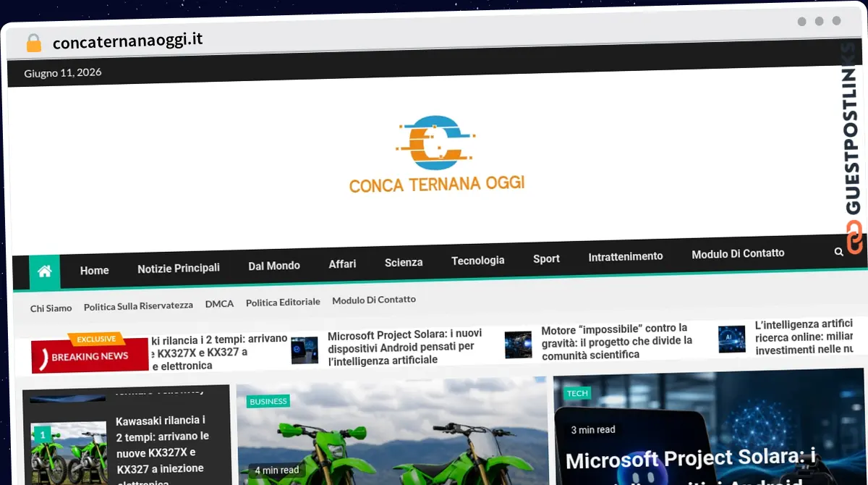Click the Motore impossibile ticker thumbnail

(x=518, y=345)
